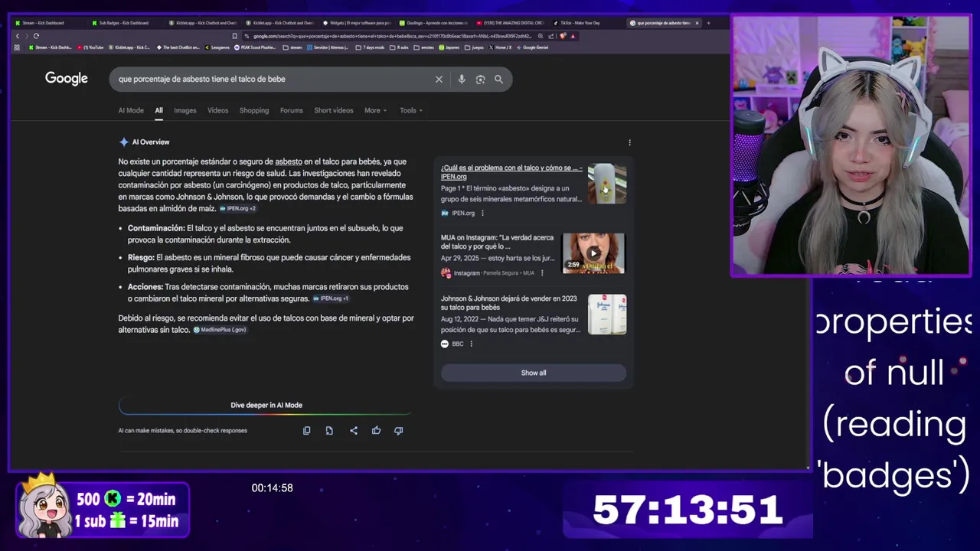Click the export icon under the AI Overview

coord(329,431)
